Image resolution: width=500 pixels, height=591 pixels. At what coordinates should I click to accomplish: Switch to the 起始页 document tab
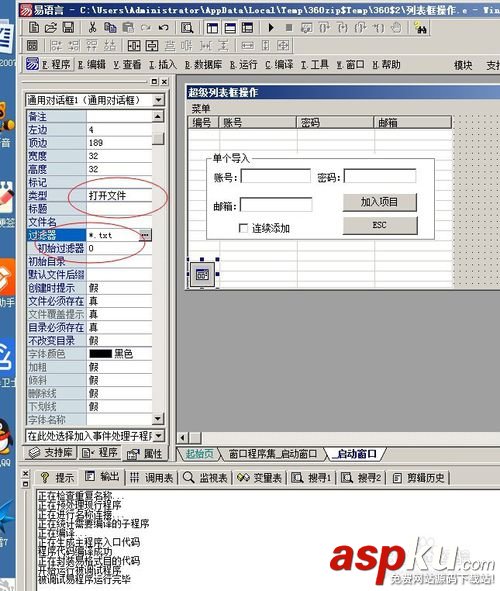click(199, 454)
